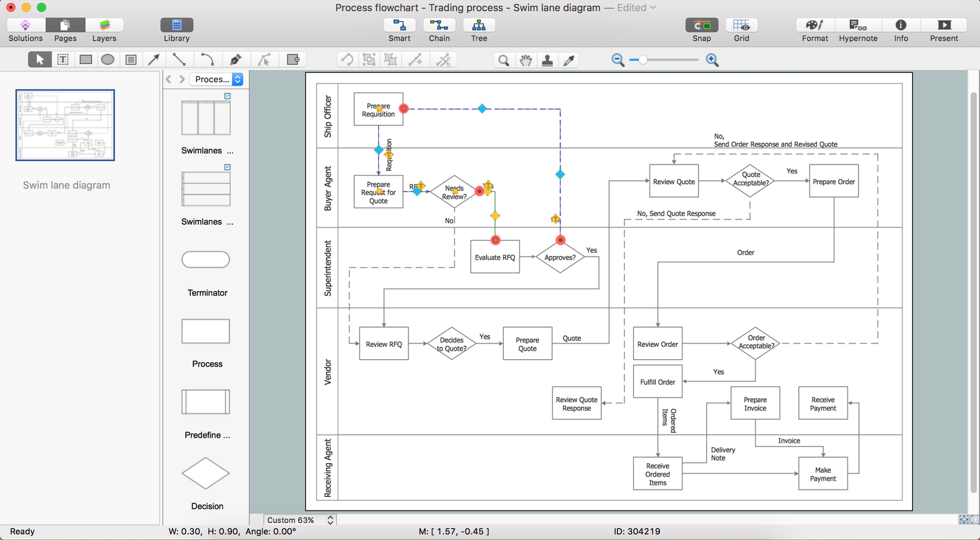Expand the document title Edited menu
Image resolution: width=980 pixels, height=540 pixels.
(x=636, y=8)
